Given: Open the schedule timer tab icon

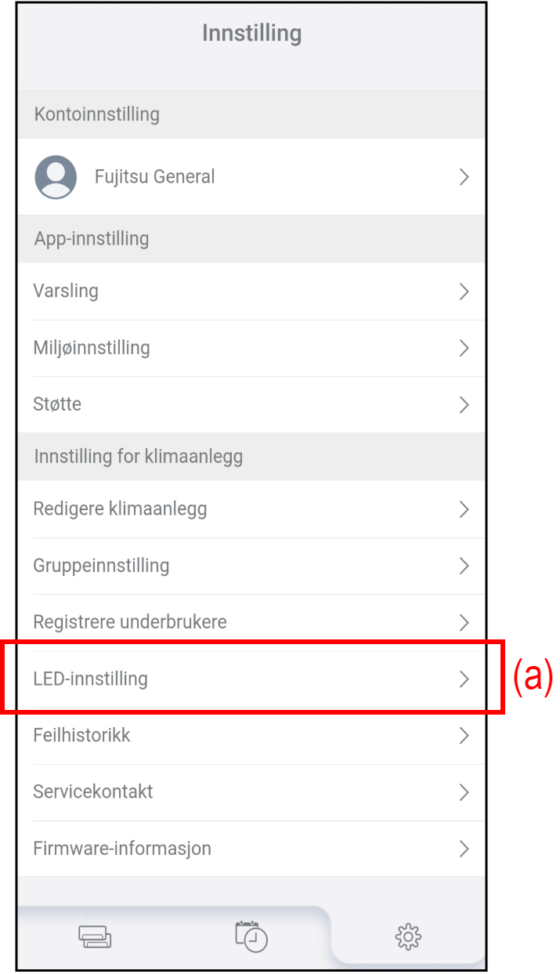Looking at the screenshot, I should point(251,936).
